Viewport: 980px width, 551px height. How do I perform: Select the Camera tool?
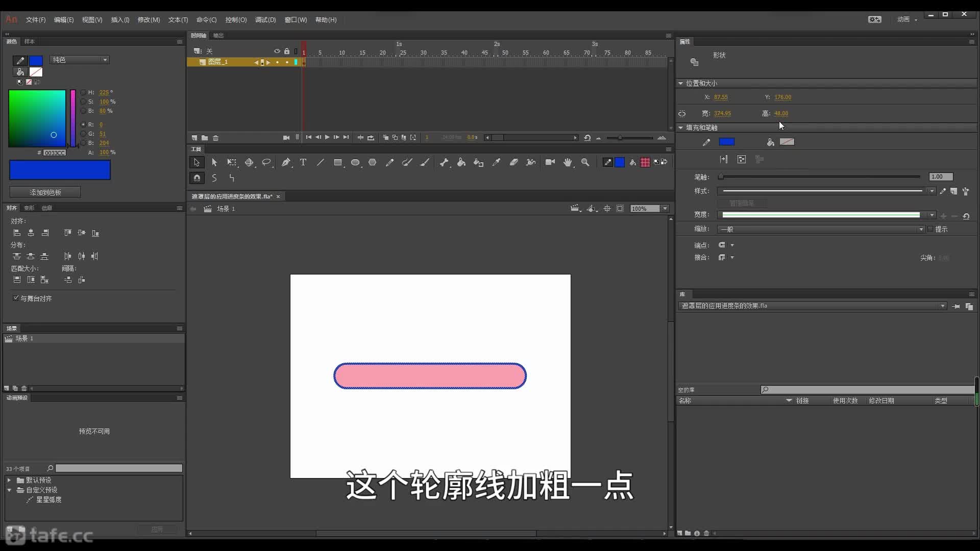[x=550, y=162]
